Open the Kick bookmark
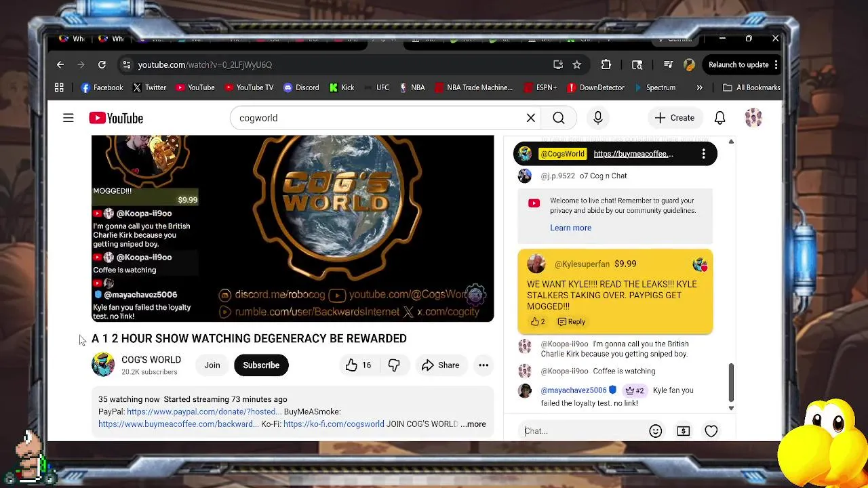868x488 pixels. (341, 87)
